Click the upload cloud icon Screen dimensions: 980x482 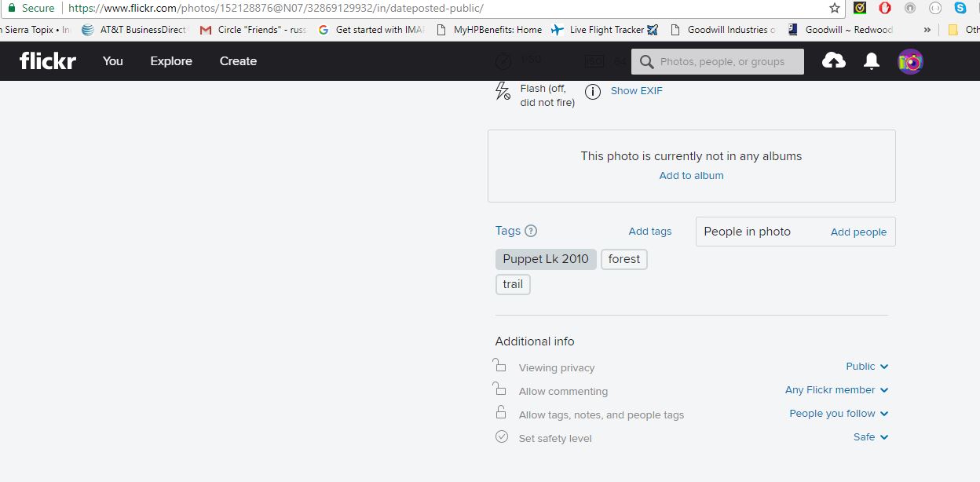tap(834, 61)
